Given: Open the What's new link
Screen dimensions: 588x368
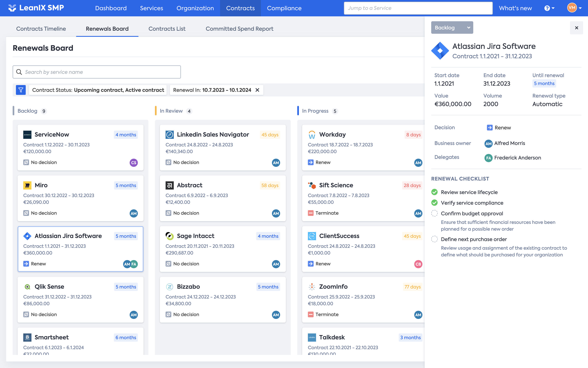Looking at the screenshot, I should [515, 8].
